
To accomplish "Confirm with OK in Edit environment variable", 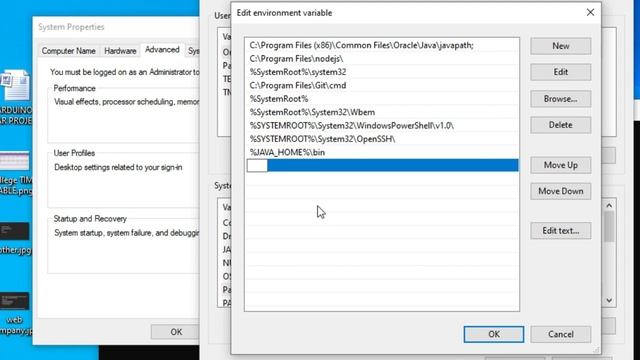I will (493, 334).
